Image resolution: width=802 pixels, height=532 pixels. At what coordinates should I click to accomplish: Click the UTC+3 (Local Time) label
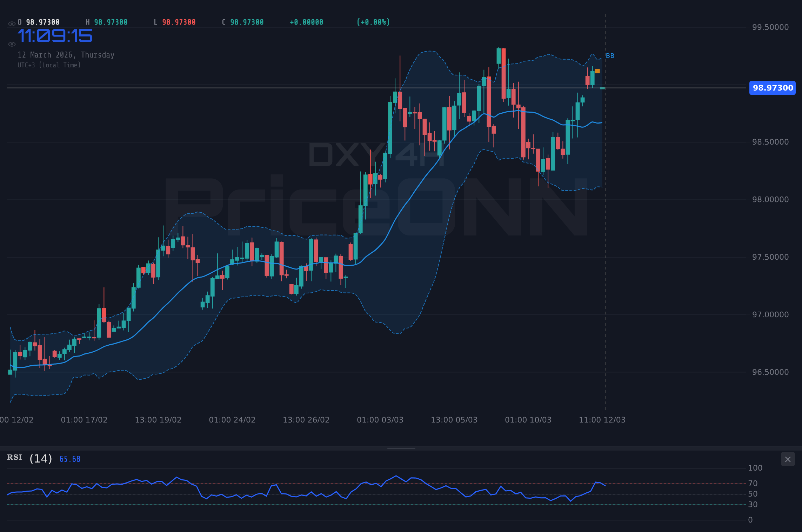[49, 65]
